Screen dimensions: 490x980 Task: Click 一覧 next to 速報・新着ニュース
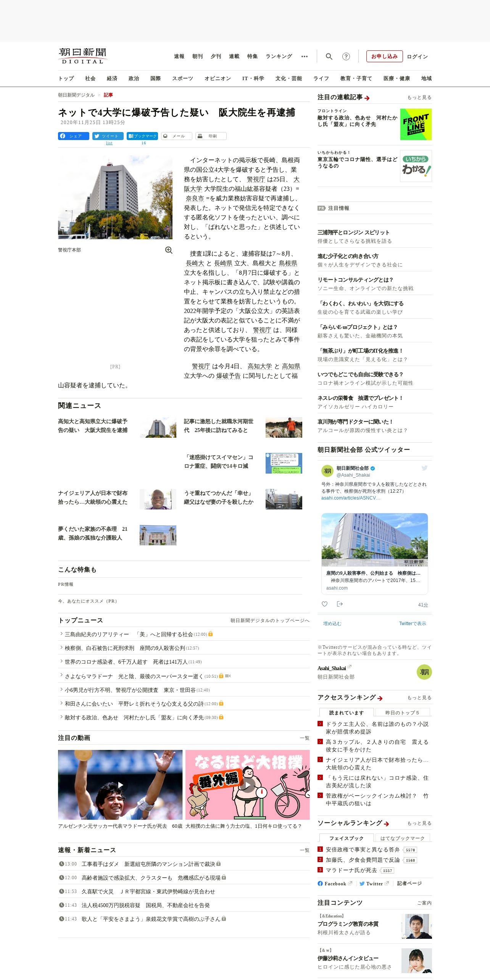(305, 850)
